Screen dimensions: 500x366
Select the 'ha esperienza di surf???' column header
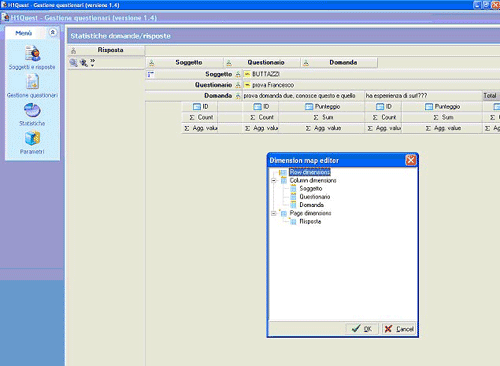[x=423, y=96]
